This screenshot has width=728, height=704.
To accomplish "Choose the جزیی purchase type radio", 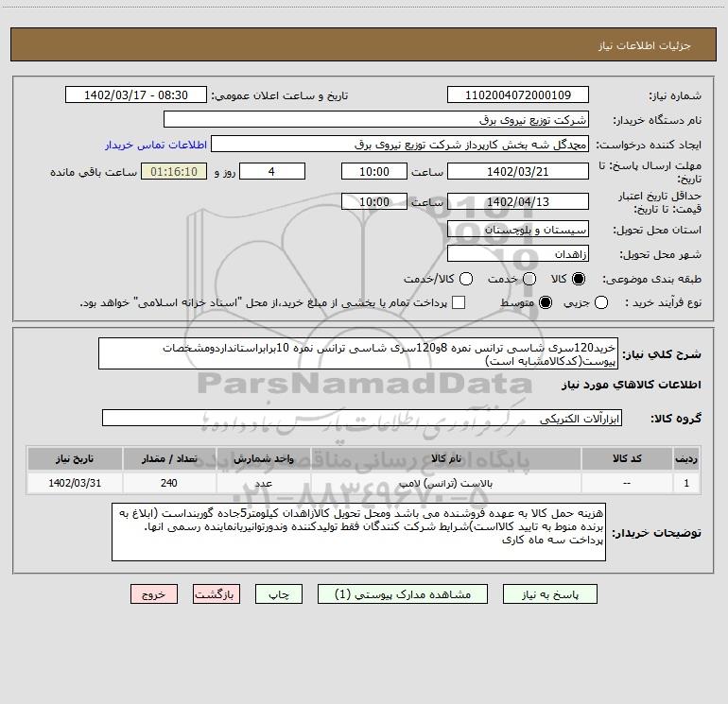I will 601,303.
